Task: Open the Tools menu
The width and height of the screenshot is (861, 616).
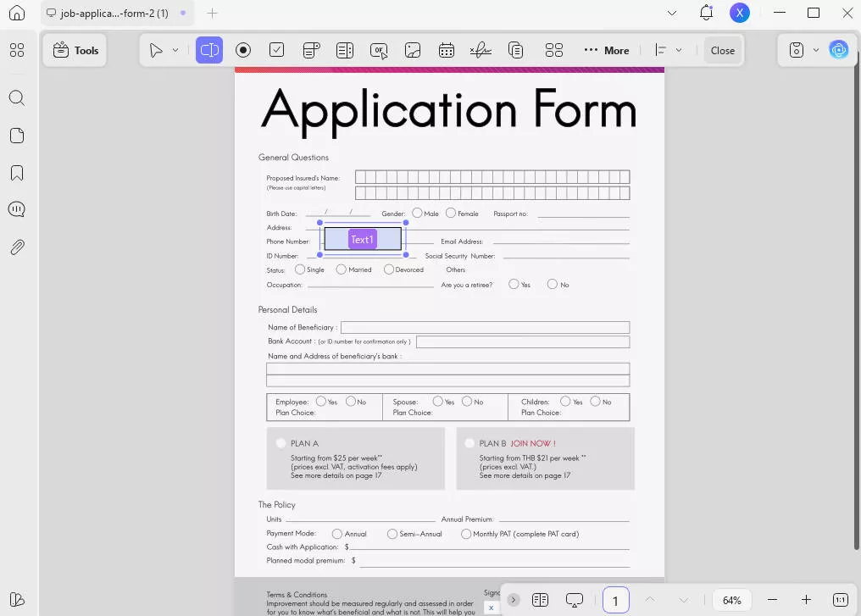Action: pos(75,50)
